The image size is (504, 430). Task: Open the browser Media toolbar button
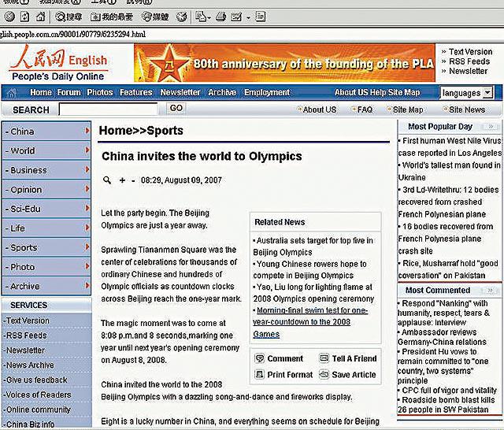(x=155, y=17)
